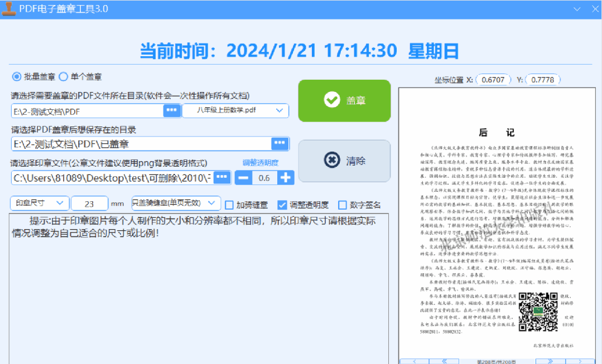602x364 pixels.
Task: Click the PDF page preview thumbnail
Action: click(497, 223)
